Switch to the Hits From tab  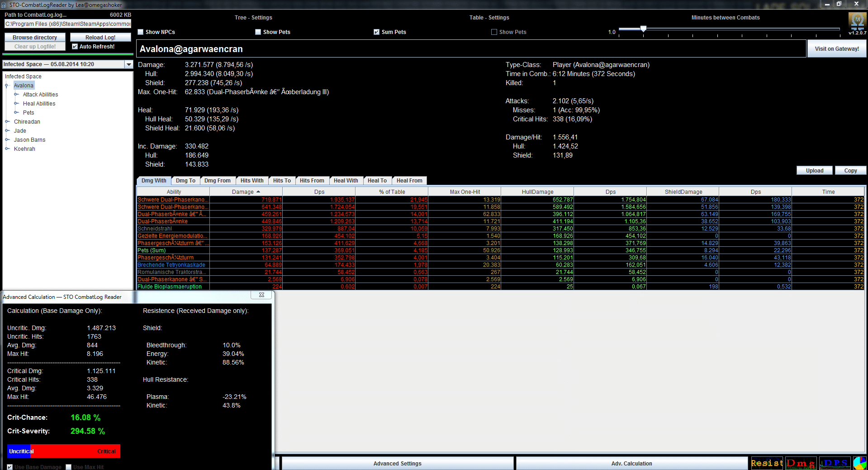[312, 181]
